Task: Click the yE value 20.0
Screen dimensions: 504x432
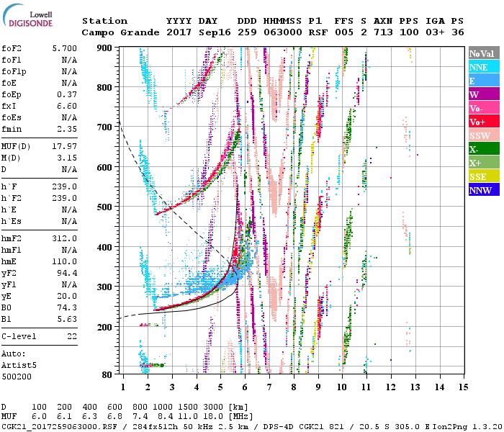Action: coord(67,297)
